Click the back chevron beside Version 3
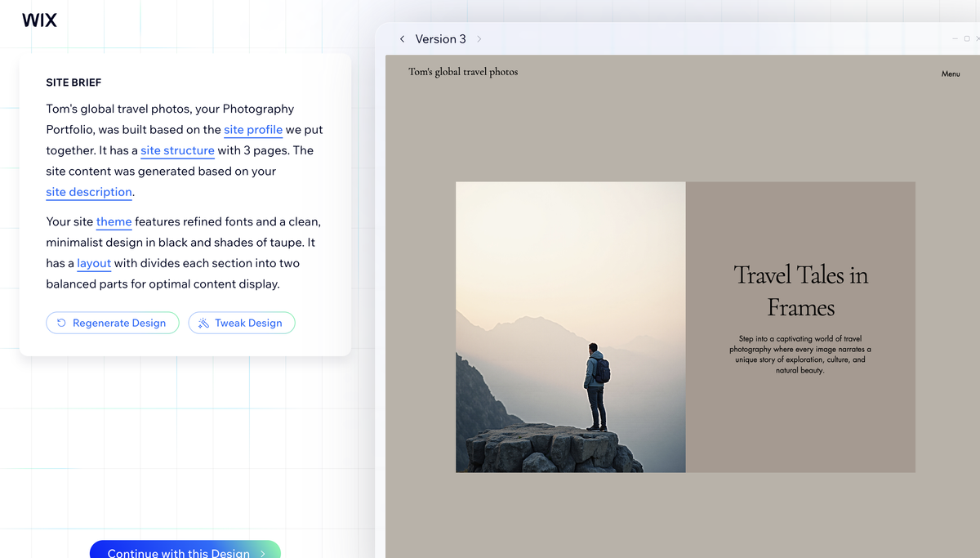 [x=402, y=38]
